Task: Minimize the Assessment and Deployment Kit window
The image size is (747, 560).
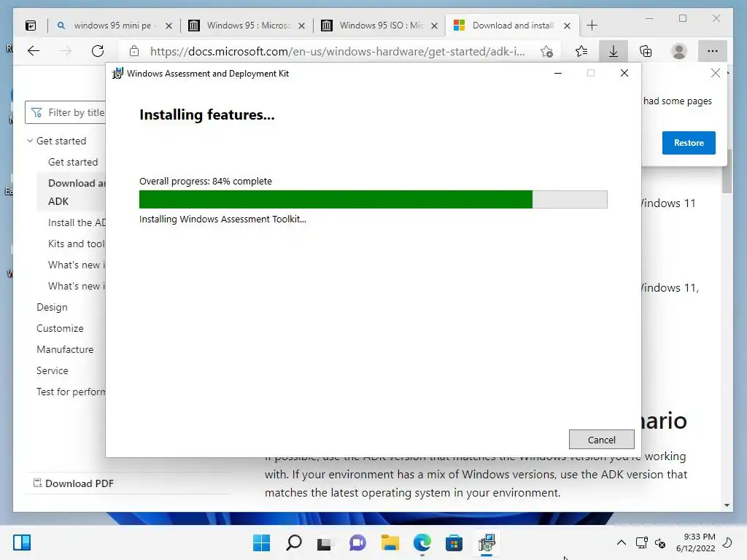Action: click(558, 74)
